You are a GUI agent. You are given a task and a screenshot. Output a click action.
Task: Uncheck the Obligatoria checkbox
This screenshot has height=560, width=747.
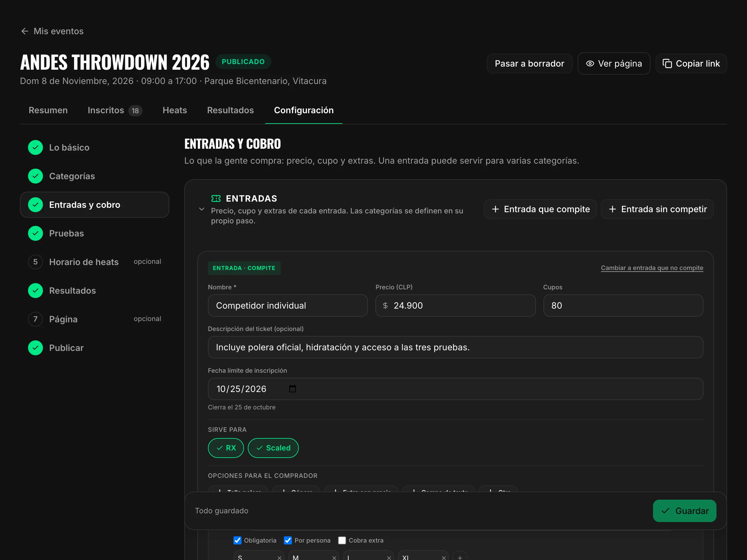pyautogui.click(x=237, y=540)
